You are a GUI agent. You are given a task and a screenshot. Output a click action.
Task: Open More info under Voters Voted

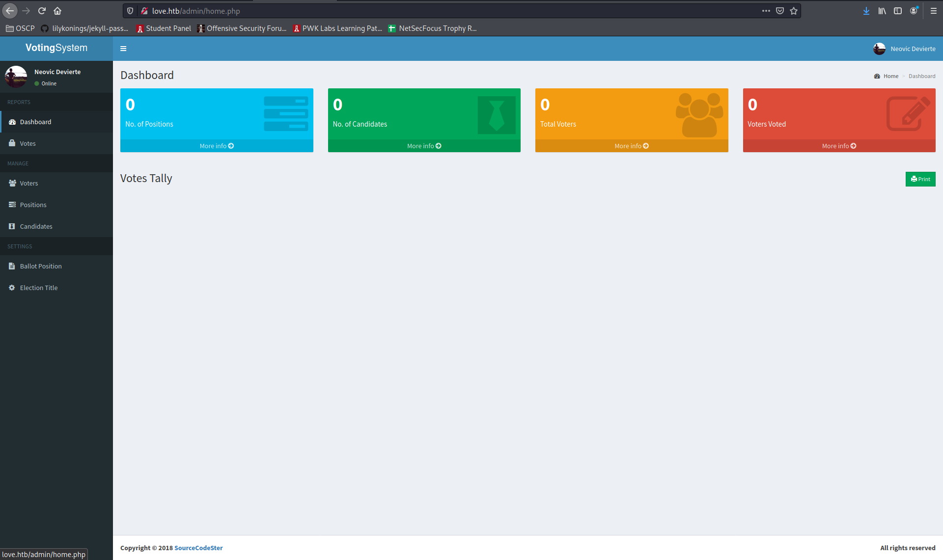point(839,146)
